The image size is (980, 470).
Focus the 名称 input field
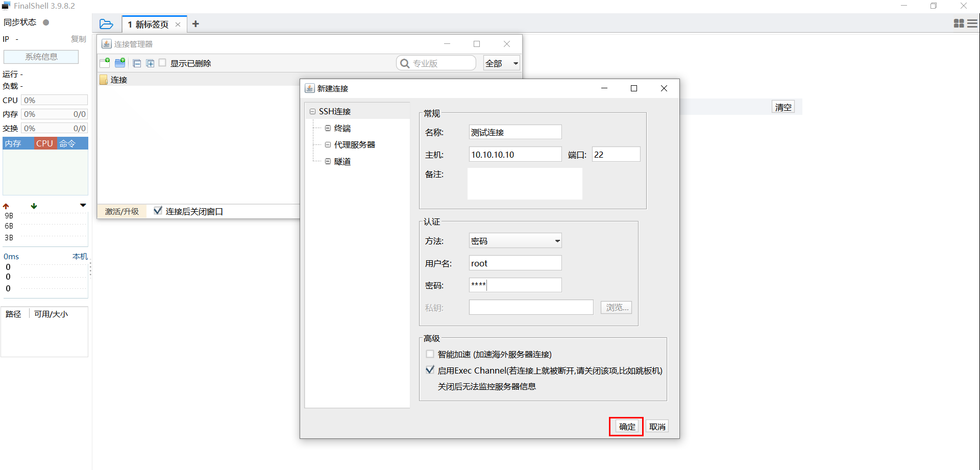click(x=515, y=132)
